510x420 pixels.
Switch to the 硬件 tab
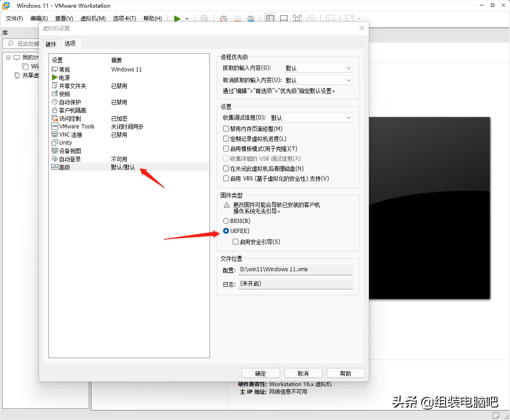click(x=51, y=44)
